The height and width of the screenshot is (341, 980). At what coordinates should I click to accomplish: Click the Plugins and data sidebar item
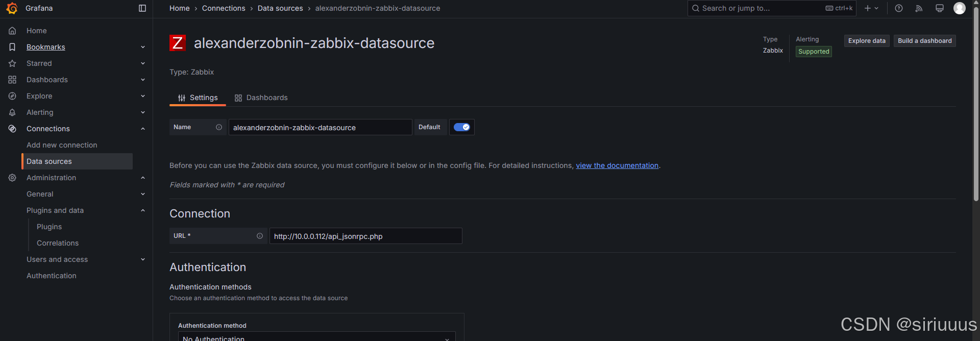55,210
